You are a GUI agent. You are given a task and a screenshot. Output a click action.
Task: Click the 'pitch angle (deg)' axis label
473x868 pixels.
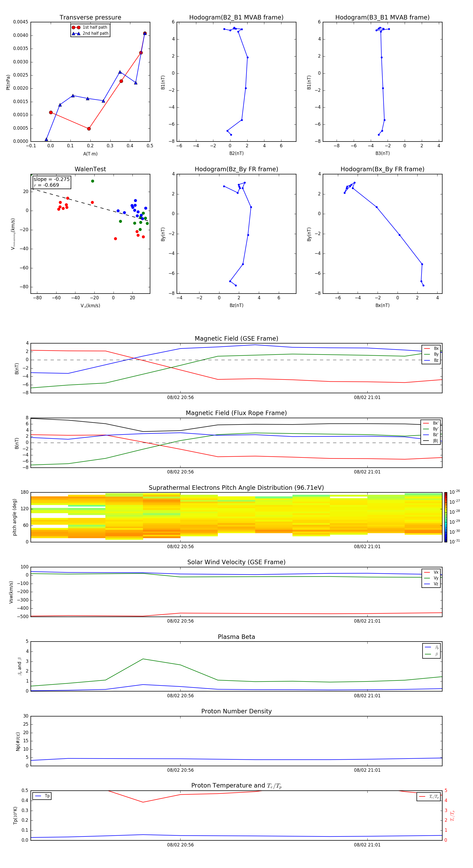coord(14,517)
